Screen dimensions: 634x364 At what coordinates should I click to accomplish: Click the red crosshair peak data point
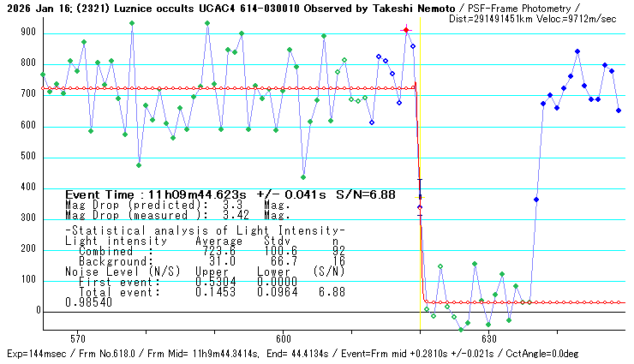click(x=406, y=30)
